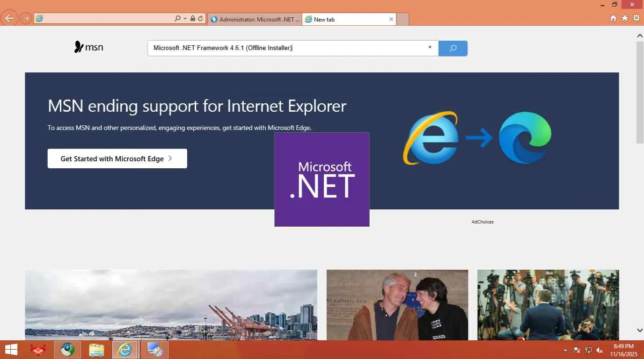Open the Tools gear menu

[637, 18]
